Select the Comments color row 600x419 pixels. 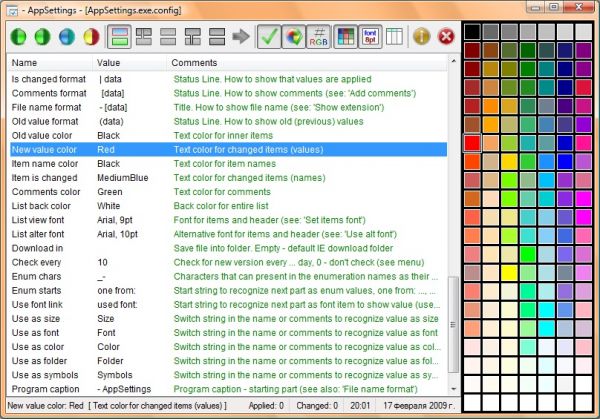pos(228,192)
